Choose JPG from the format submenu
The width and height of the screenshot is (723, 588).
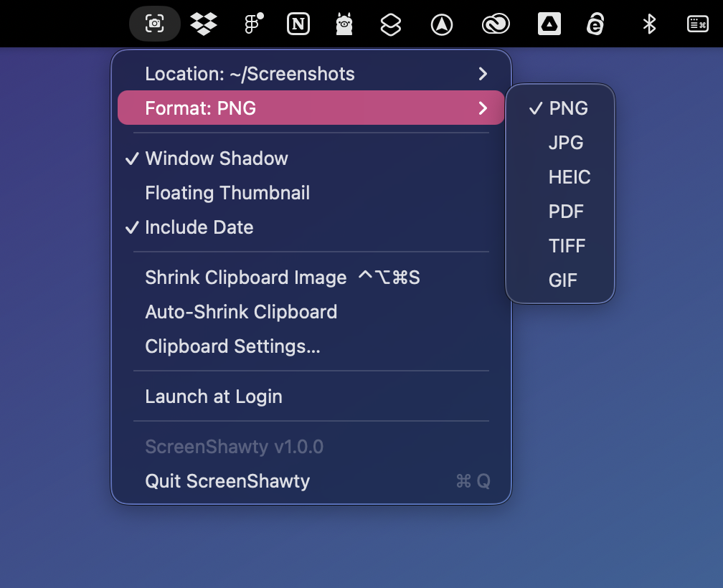pos(566,143)
